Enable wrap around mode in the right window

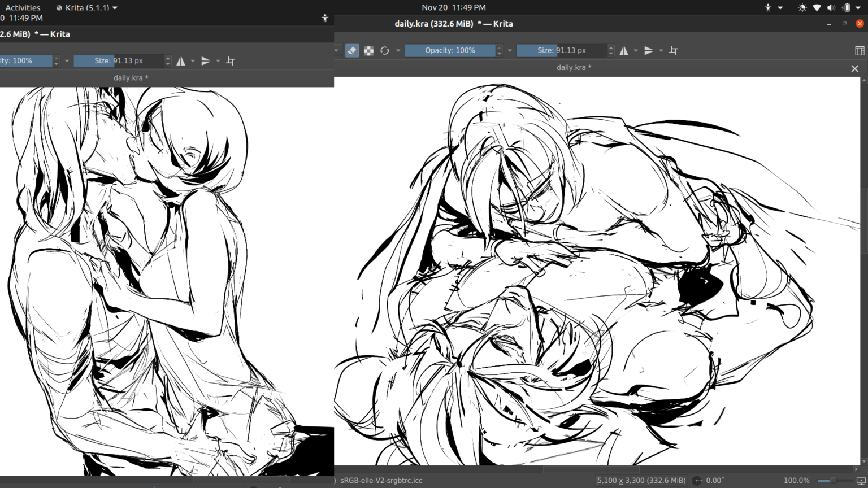pos(674,51)
